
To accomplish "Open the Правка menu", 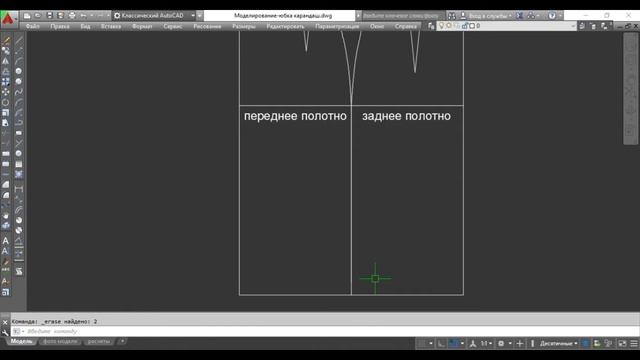I will [x=60, y=26].
